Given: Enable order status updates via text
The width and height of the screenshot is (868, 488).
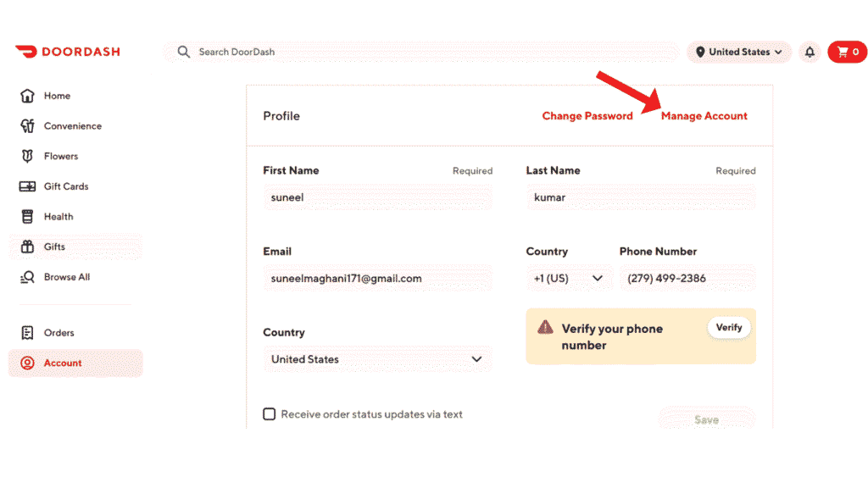Looking at the screenshot, I should [x=269, y=414].
